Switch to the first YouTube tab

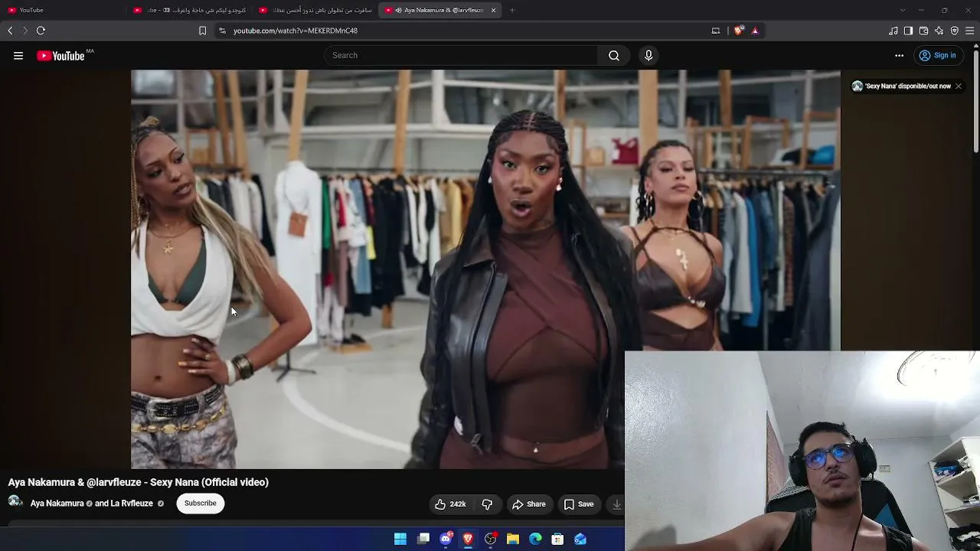(x=63, y=10)
